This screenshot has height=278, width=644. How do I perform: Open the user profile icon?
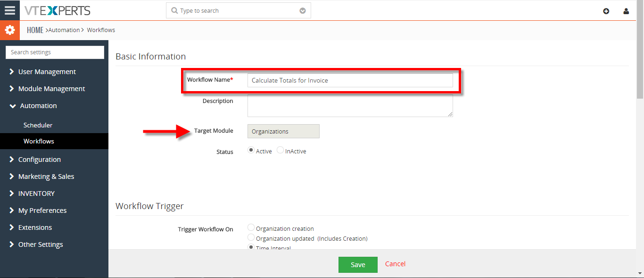click(626, 11)
